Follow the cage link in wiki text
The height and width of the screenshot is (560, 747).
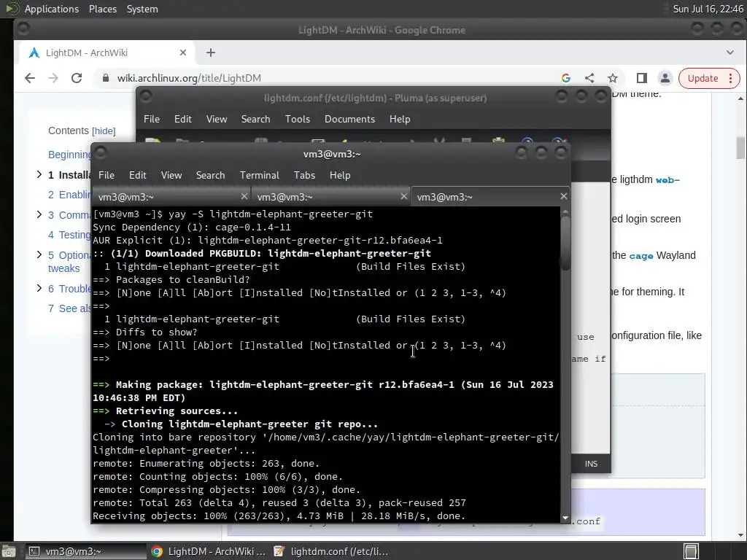640,256
